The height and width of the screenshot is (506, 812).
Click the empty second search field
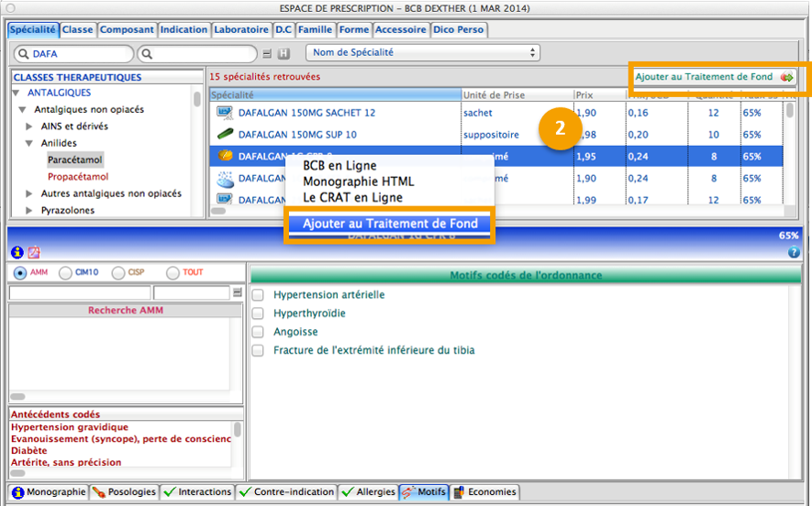coord(197,54)
